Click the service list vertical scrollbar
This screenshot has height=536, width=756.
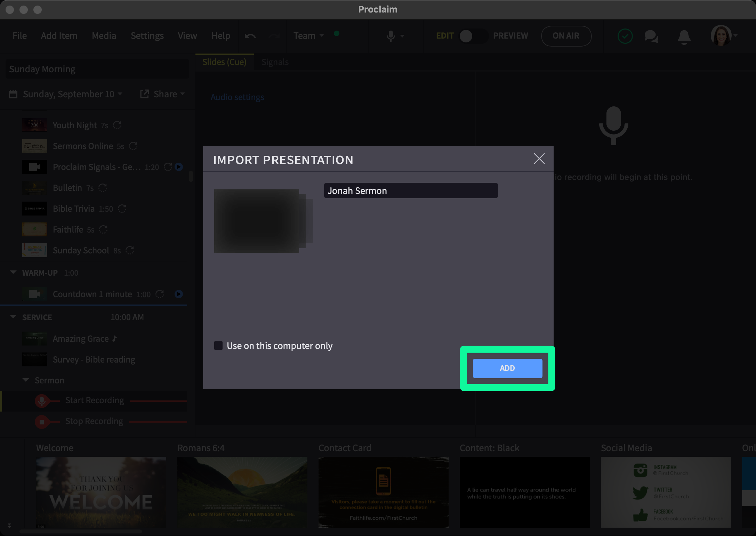(x=191, y=176)
